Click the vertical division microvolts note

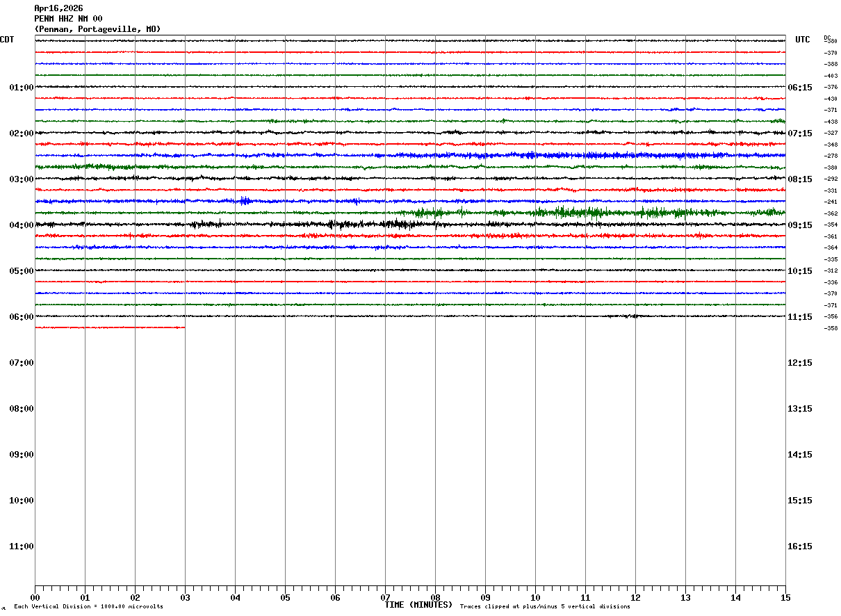click(x=88, y=607)
